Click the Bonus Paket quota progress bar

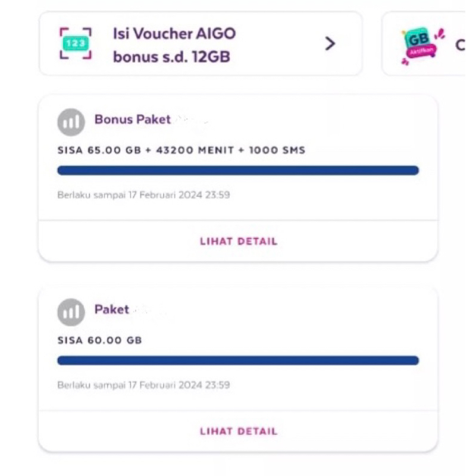238,171
